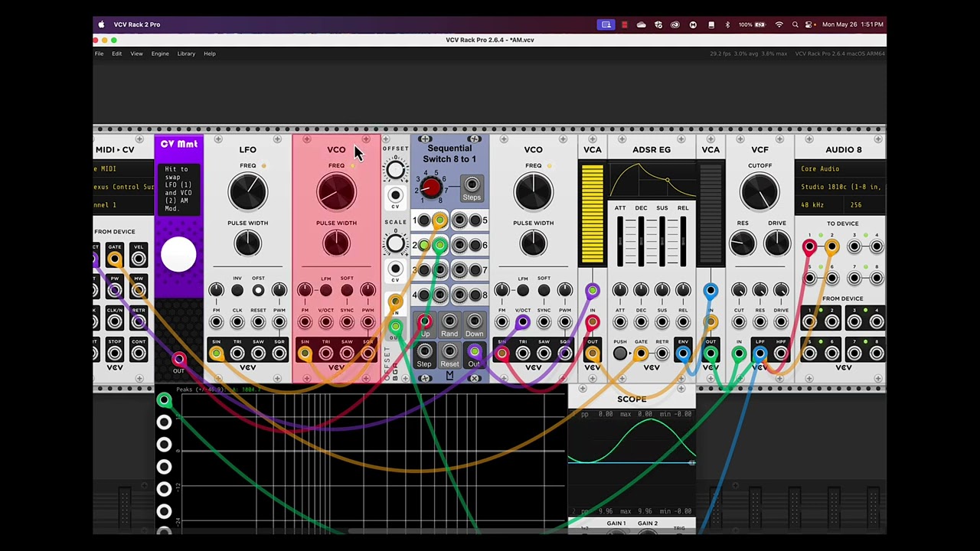Toggle the LFO INV switch
Image resolution: width=980 pixels, height=551 pixels.
237,290
